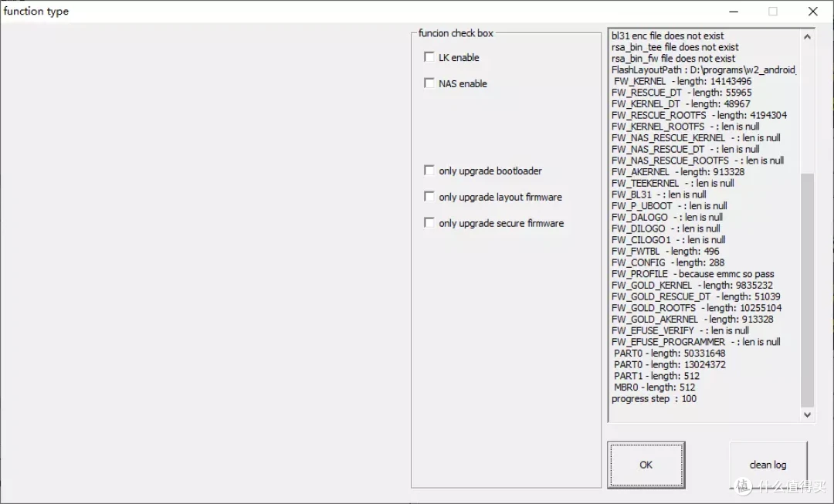Click the FW_KERNEL length 14143496 log line
Screen dimensions: 834x504
click(x=682, y=81)
